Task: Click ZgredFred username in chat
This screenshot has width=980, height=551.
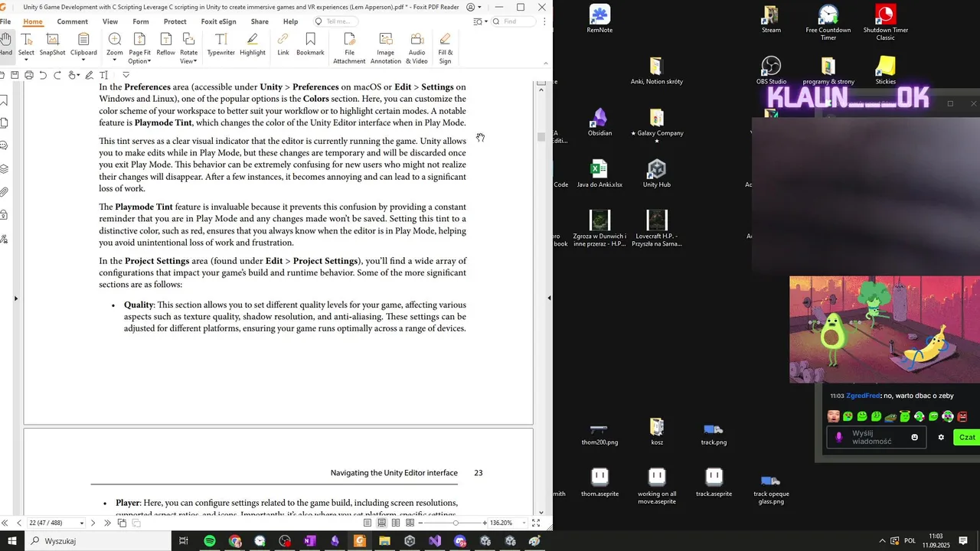Action: (863, 396)
